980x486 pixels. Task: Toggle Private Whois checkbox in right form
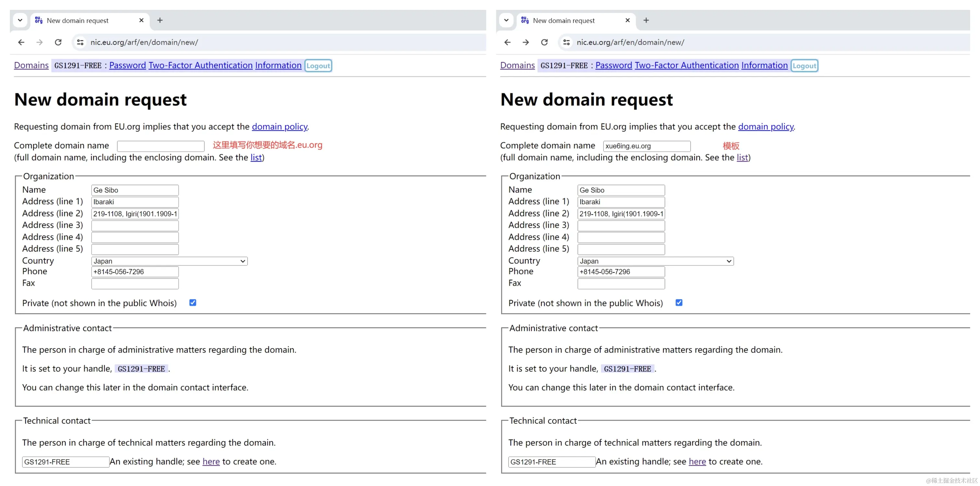[x=679, y=303]
